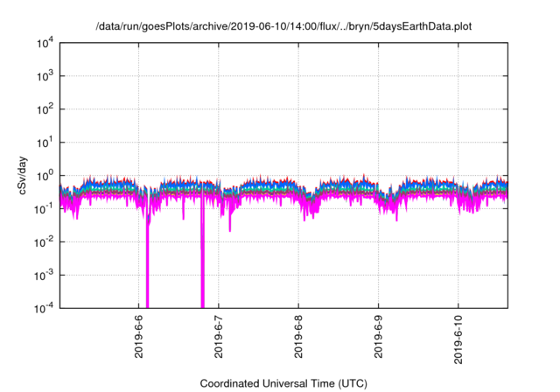560x392 pixels.
Task: Click the 10^0 y-axis tick label
Action: (x=45, y=176)
